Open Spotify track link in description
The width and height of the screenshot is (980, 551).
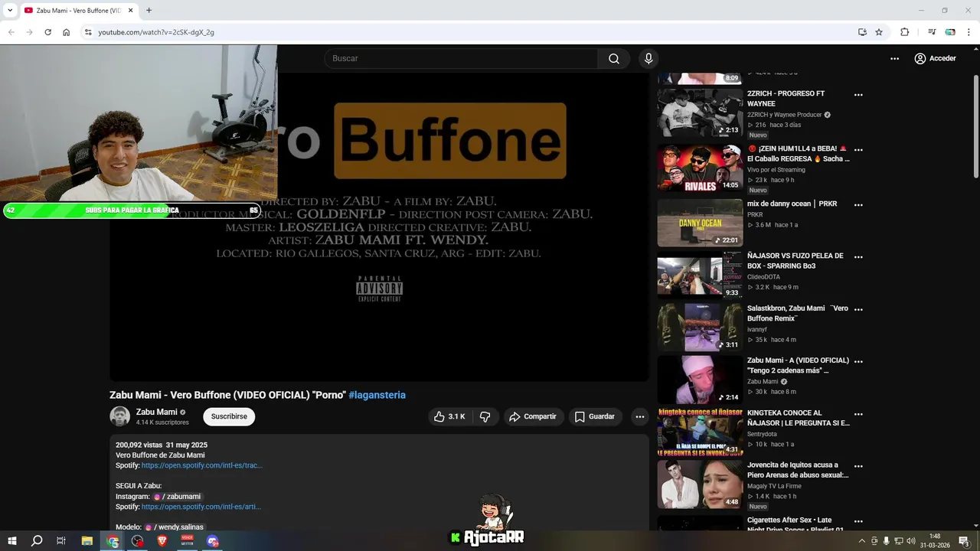click(202, 465)
